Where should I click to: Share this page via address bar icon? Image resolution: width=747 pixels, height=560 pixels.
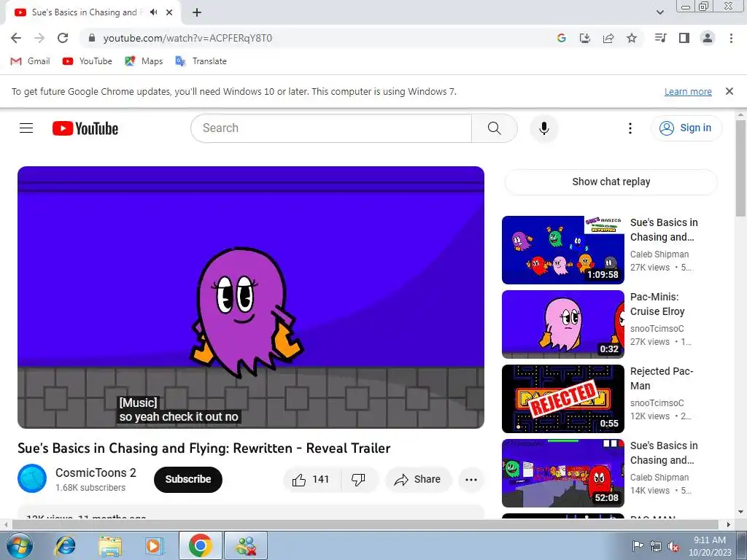(x=608, y=38)
